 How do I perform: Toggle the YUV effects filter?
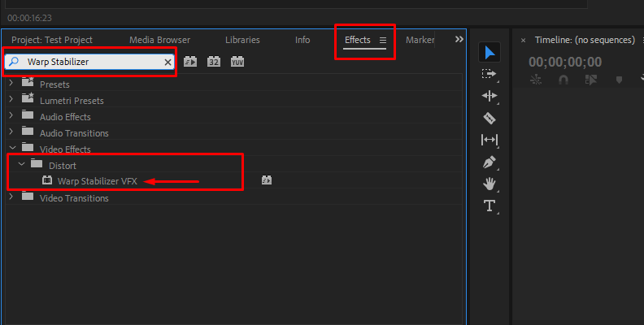tap(237, 62)
